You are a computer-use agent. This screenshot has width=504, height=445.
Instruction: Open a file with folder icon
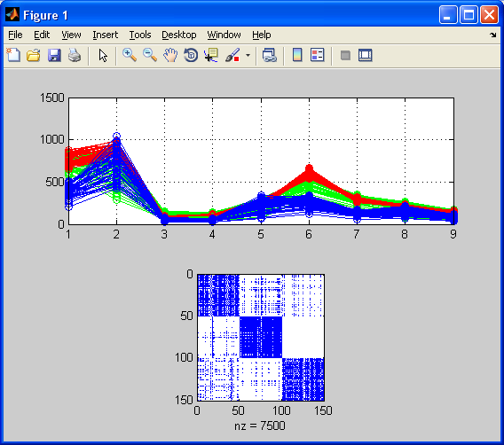[x=34, y=55]
